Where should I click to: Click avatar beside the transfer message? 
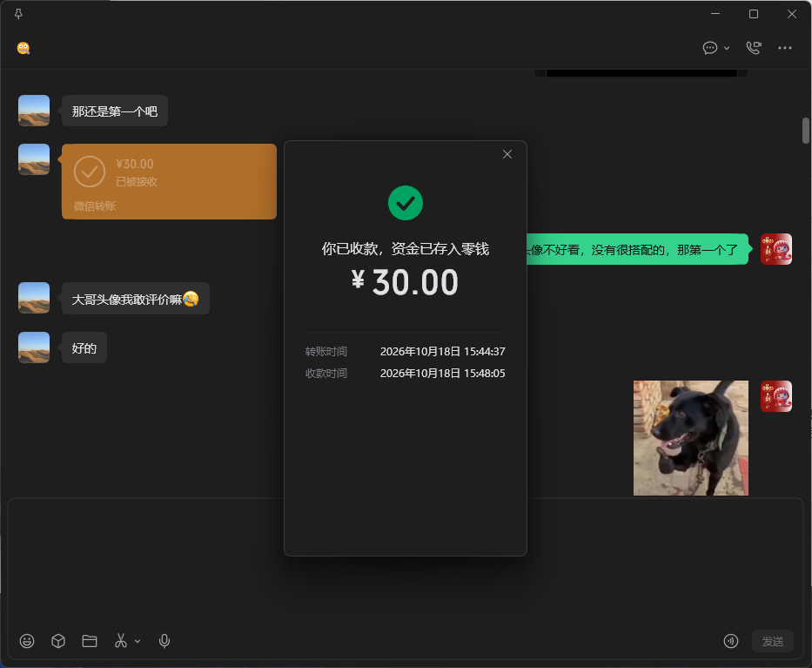click(34, 159)
